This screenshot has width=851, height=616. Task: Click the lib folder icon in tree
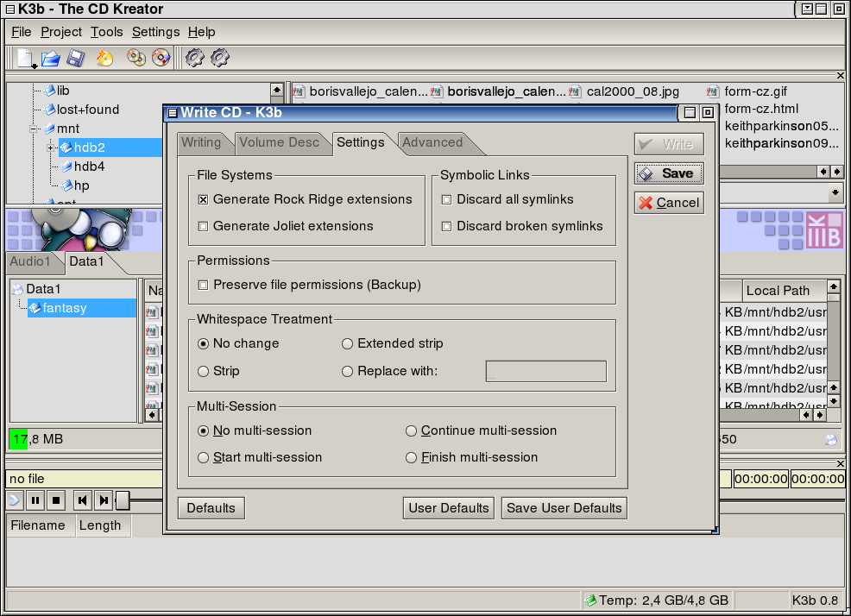tap(49, 90)
